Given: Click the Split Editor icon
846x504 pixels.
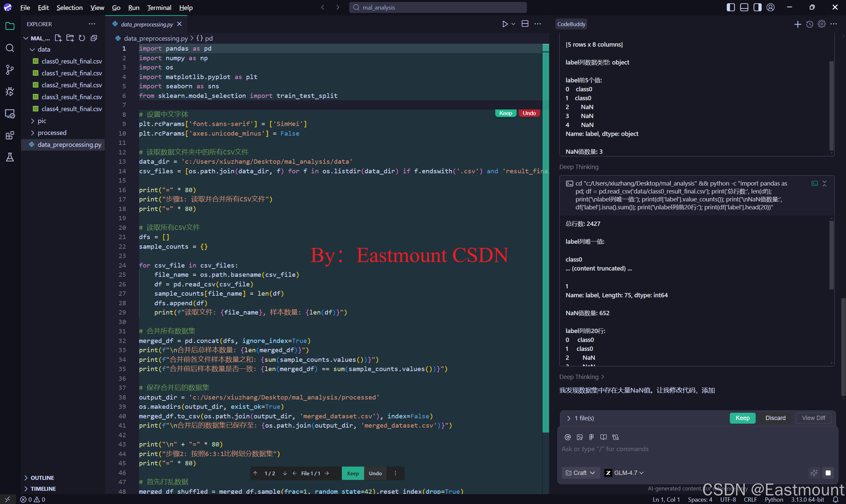Looking at the screenshot, I should point(525,24).
